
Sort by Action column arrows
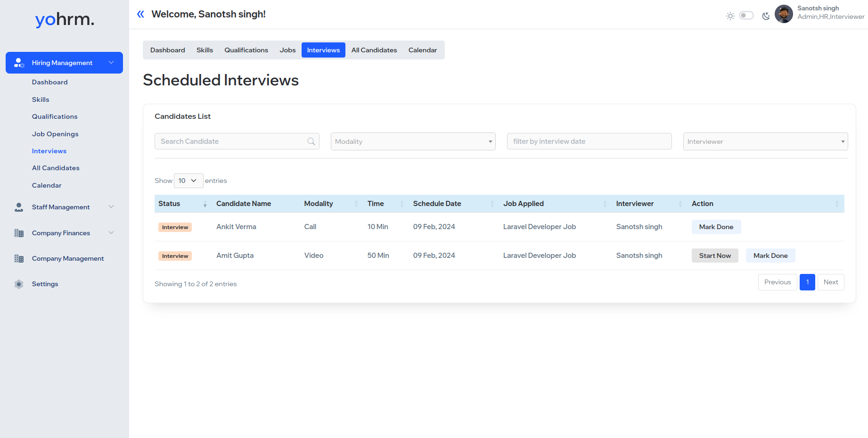click(837, 204)
